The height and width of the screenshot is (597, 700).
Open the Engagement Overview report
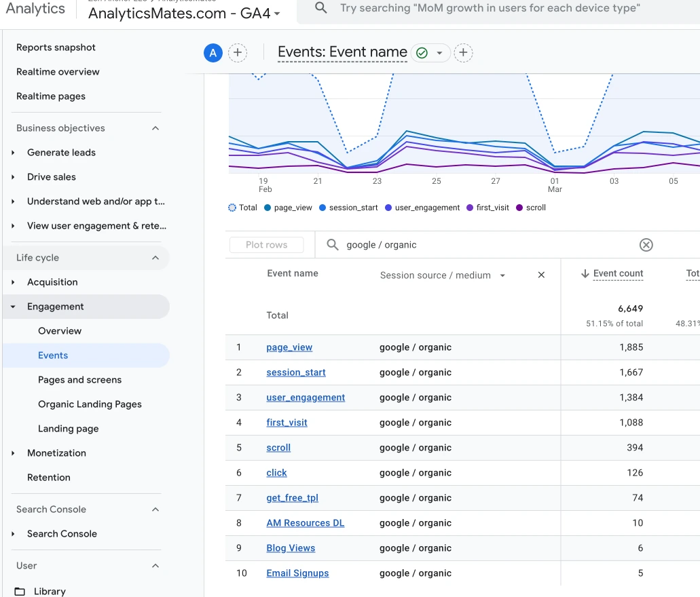pyautogui.click(x=60, y=331)
